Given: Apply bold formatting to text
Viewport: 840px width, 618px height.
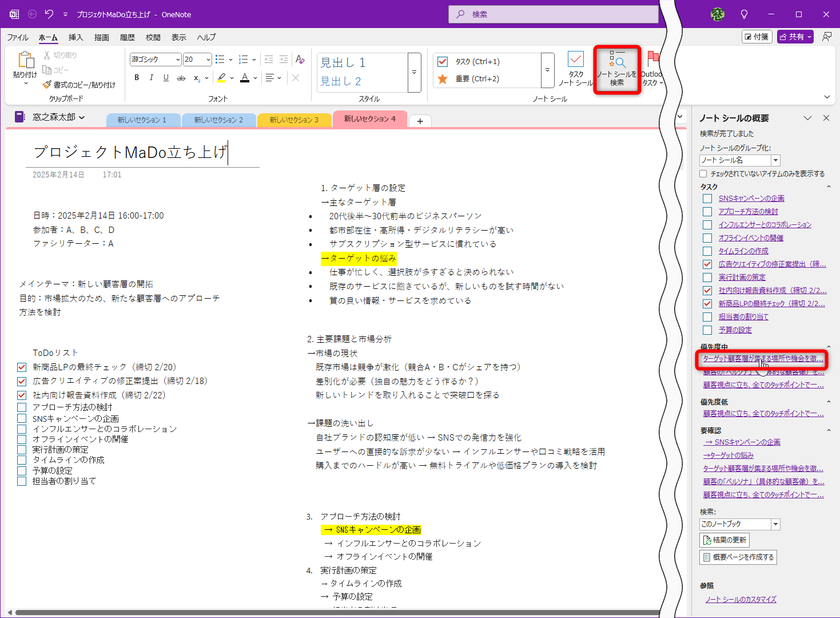Looking at the screenshot, I should pyautogui.click(x=136, y=78).
